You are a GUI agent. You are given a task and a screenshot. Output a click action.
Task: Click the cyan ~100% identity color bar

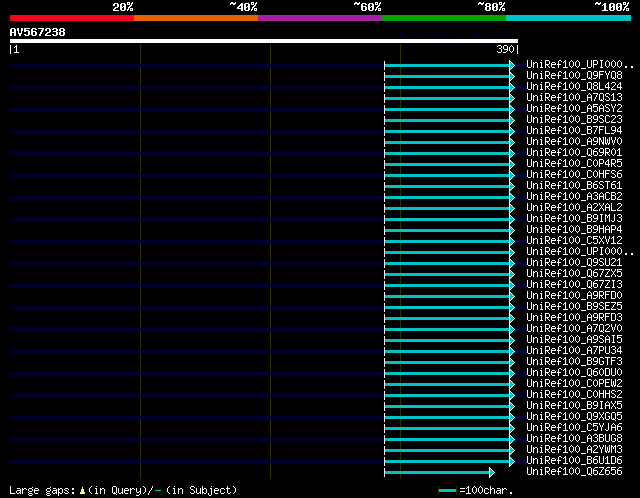click(569, 18)
